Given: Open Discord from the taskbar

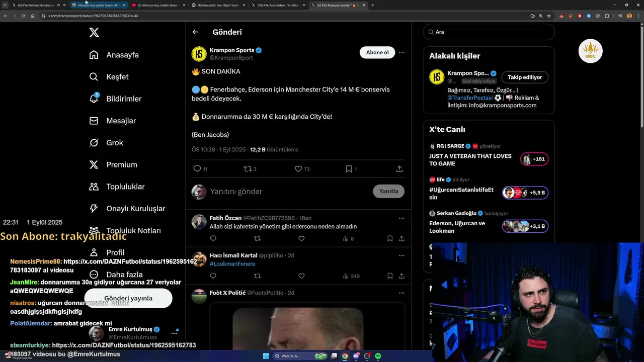Looking at the screenshot, I should click(x=356, y=356).
